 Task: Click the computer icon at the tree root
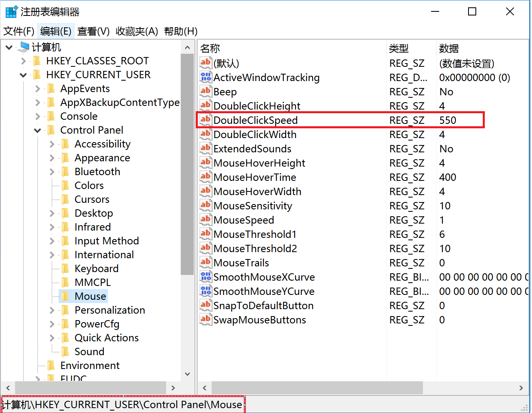pyautogui.click(x=23, y=47)
